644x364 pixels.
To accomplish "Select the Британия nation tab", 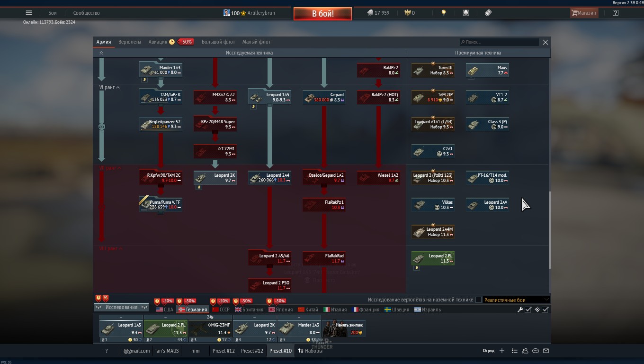I will 249,309.
